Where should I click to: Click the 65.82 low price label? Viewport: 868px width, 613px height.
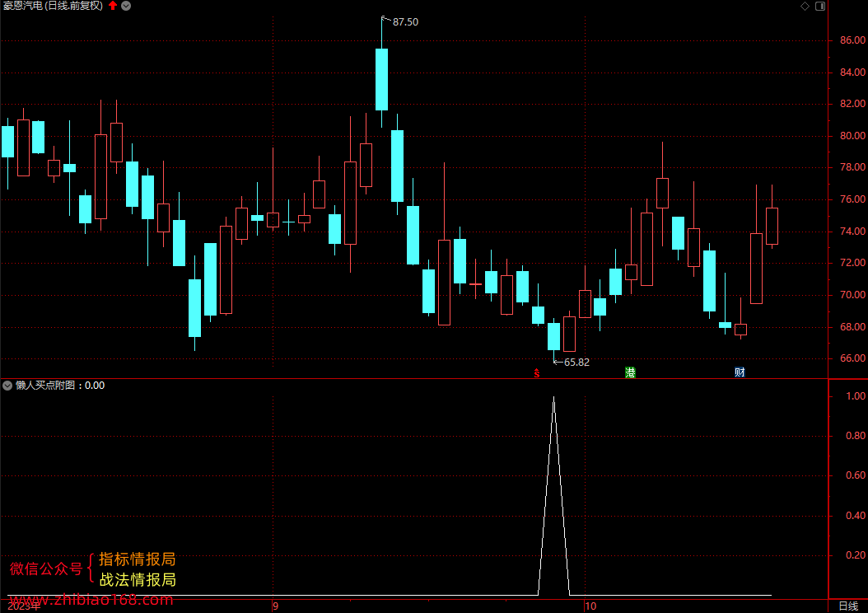coord(576,363)
